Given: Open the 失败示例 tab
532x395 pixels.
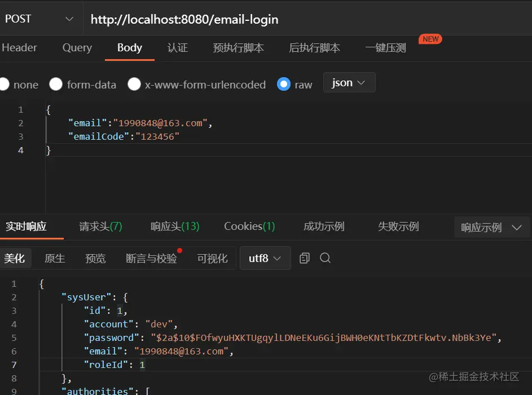Looking at the screenshot, I should point(398,227).
